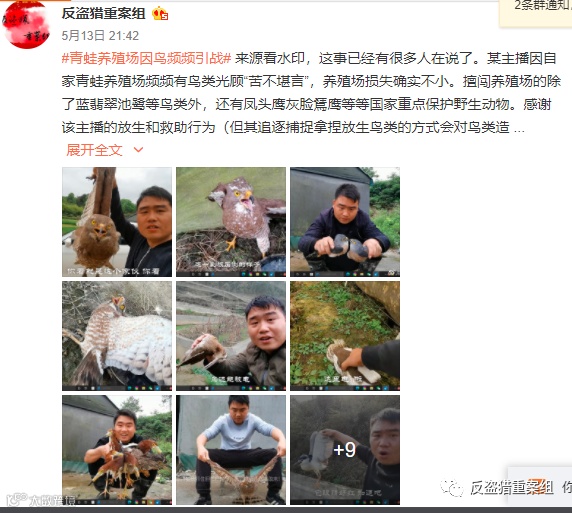This screenshot has width=572, height=513.
Task: Open the +9 more photos thumbnail
Action: pos(345,450)
